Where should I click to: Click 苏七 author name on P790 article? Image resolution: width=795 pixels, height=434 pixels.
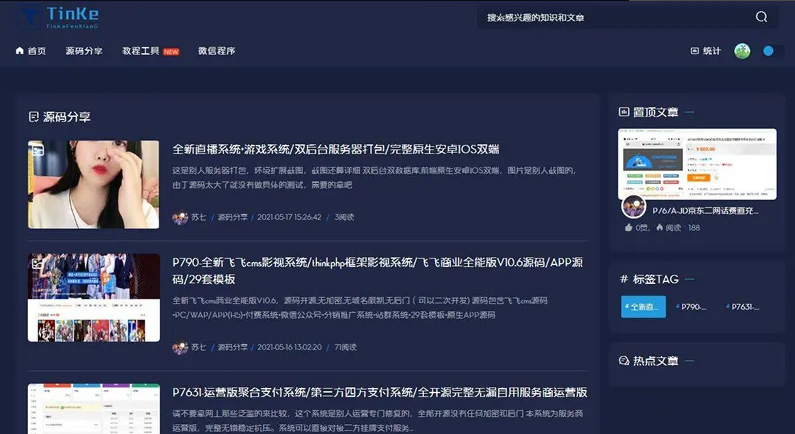[198, 347]
